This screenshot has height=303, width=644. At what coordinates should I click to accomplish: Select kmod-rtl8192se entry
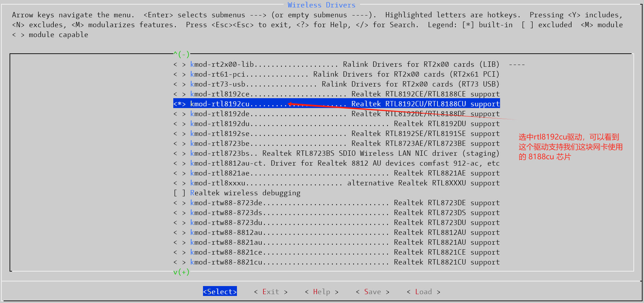coord(336,133)
